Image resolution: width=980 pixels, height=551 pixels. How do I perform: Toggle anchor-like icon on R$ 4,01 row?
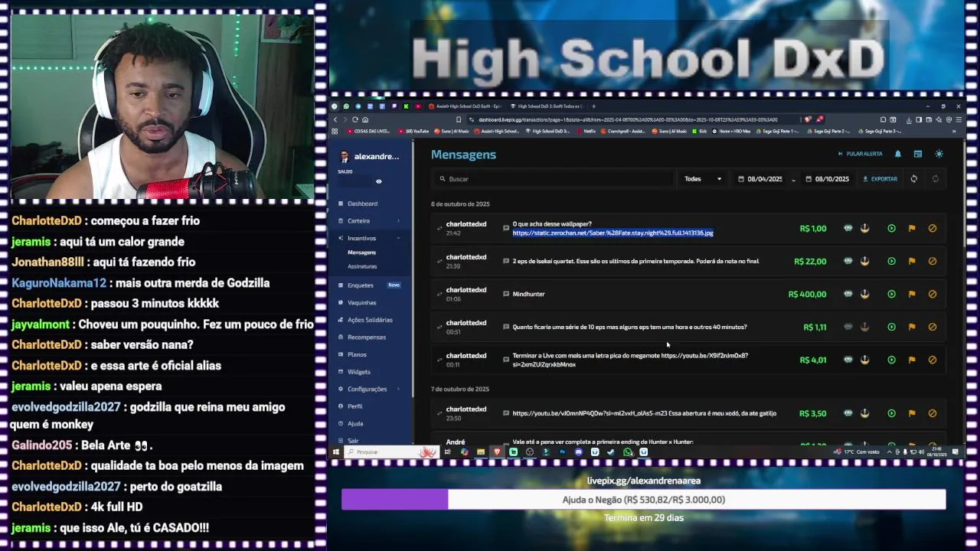point(864,360)
